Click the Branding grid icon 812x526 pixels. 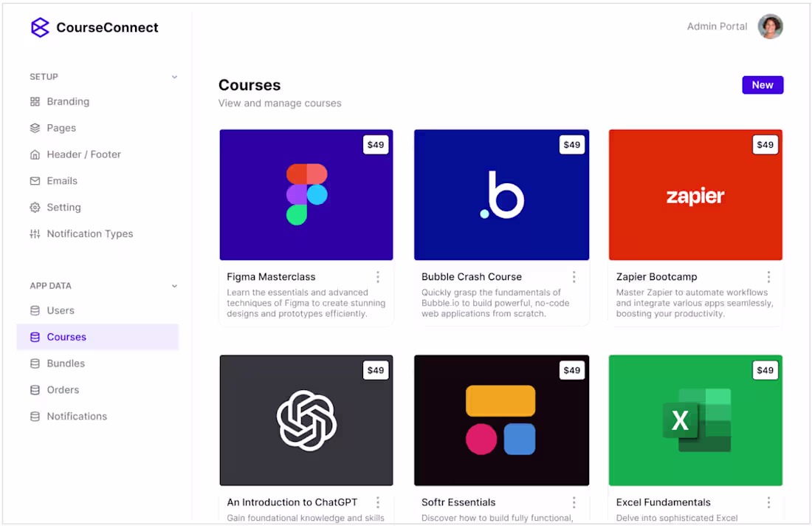pyautogui.click(x=35, y=101)
